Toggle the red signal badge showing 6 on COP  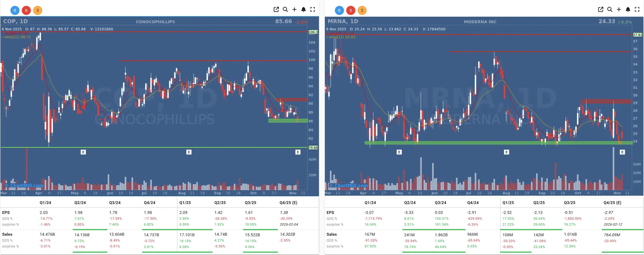click(x=26, y=10)
